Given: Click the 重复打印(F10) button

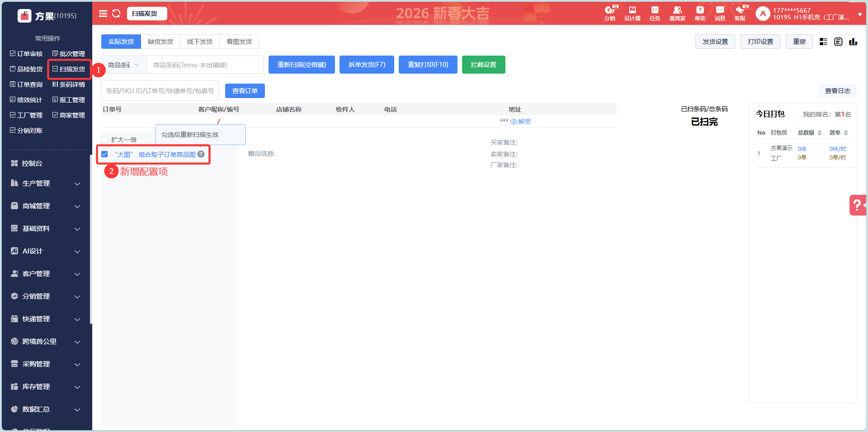Looking at the screenshot, I should (428, 65).
